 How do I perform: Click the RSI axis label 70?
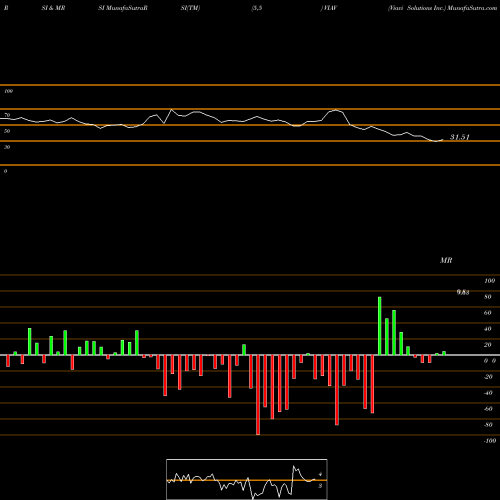[x=7, y=115]
